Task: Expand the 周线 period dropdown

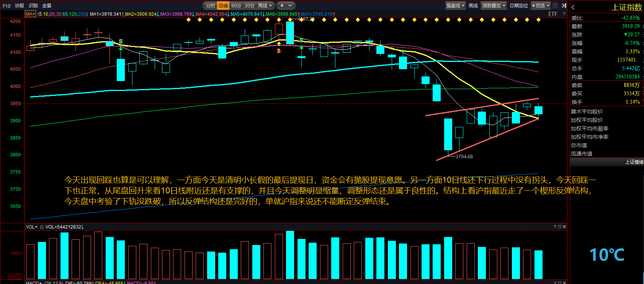Action: (x=265, y=5)
